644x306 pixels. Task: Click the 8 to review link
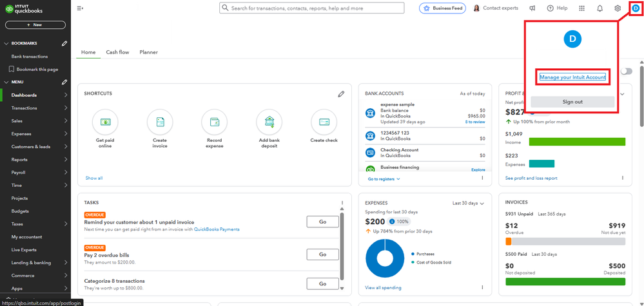[x=475, y=122]
